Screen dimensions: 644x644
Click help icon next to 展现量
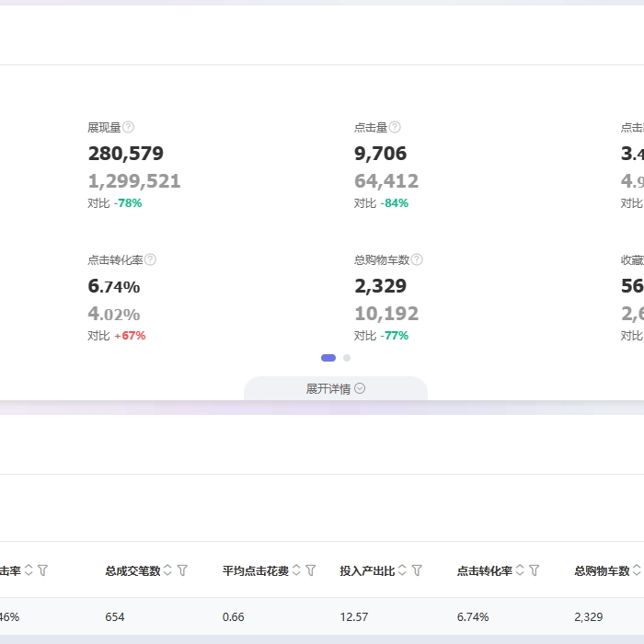pyautogui.click(x=129, y=128)
